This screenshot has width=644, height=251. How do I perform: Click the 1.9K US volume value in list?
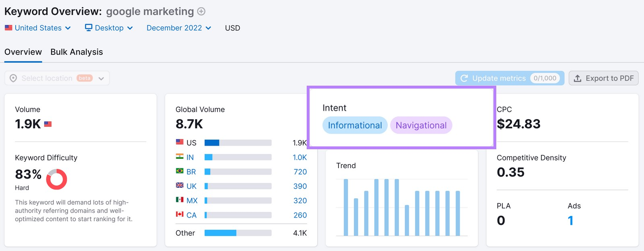click(x=299, y=143)
